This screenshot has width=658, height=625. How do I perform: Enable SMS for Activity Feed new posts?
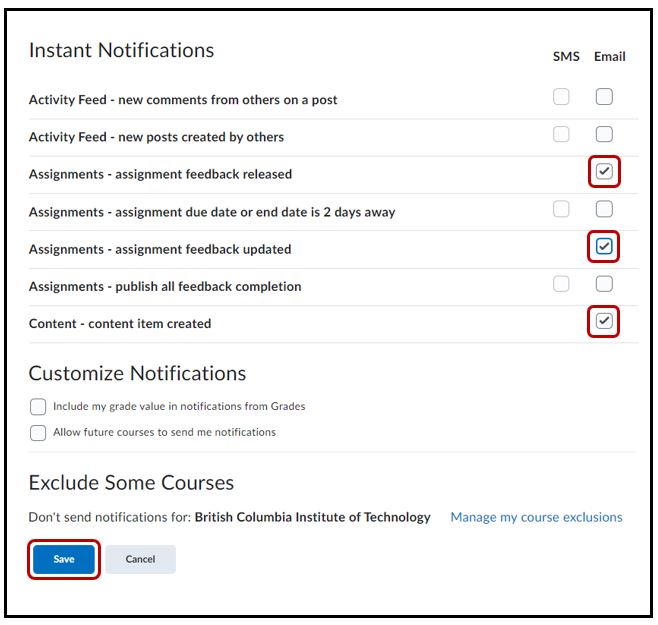coord(562,135)
